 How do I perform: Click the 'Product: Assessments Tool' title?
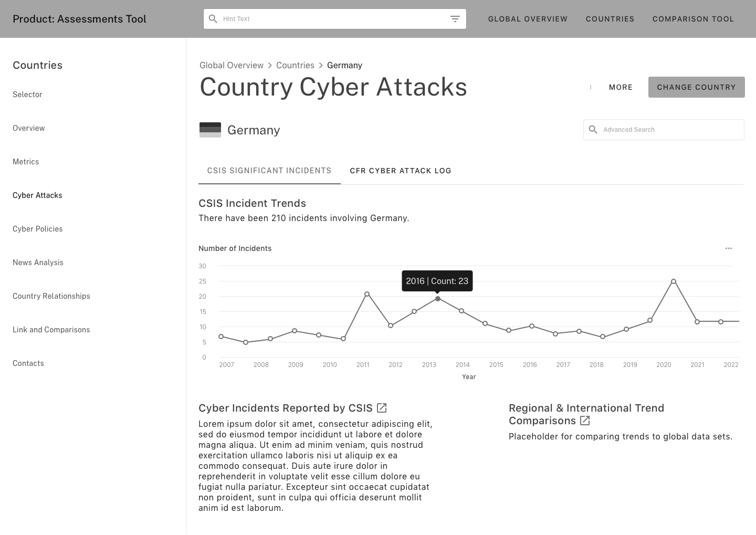tap(79, 19)
